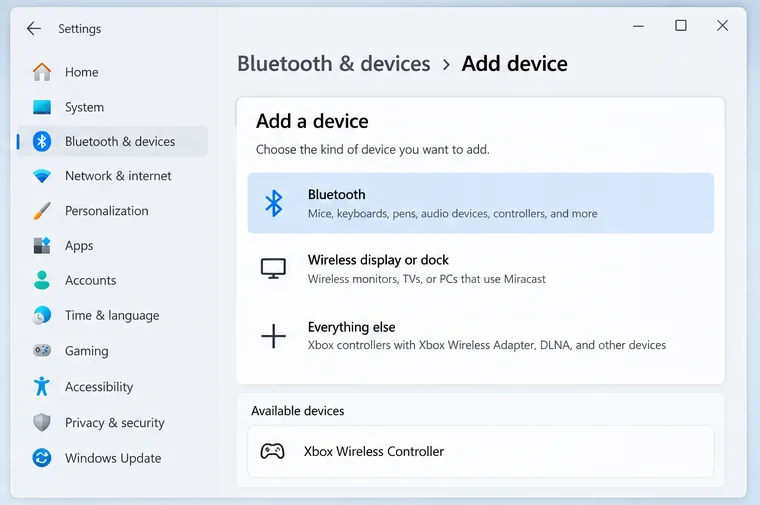
Task: Click the shield icon for Privacy & security
Action: pyautogui.click(x=42, y=423)
